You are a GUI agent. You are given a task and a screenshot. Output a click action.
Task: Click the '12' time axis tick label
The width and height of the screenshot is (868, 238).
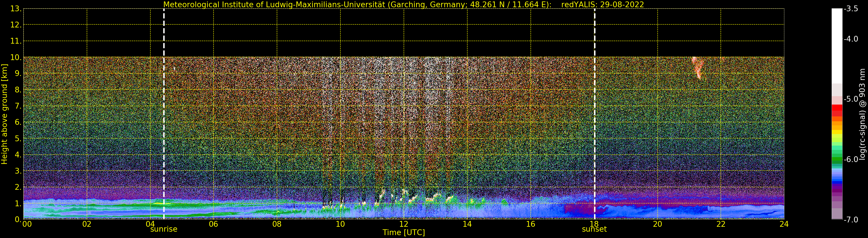tap(404, 224)
